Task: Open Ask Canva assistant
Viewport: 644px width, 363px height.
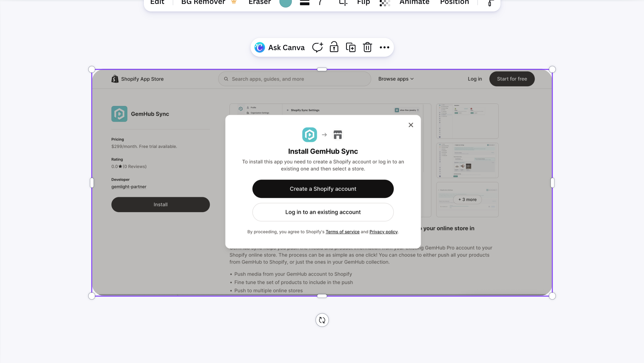Action: [280, 48]
